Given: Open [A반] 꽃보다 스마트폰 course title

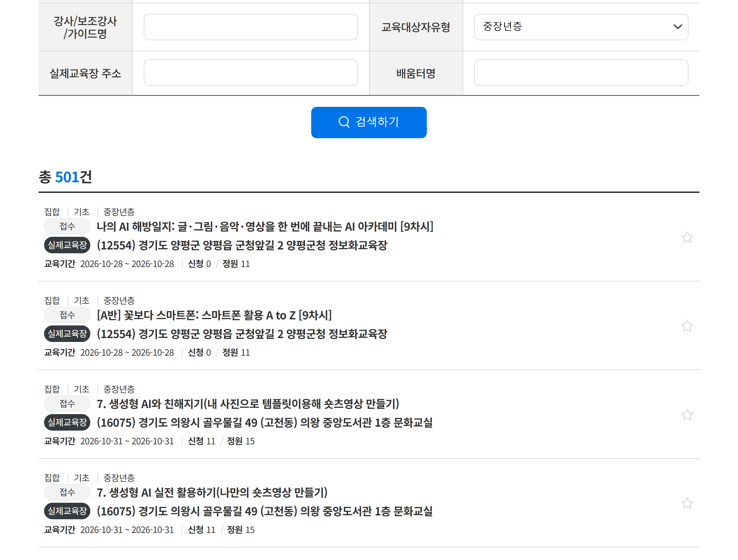Looking at the screenshot, I should click(214, 315).
